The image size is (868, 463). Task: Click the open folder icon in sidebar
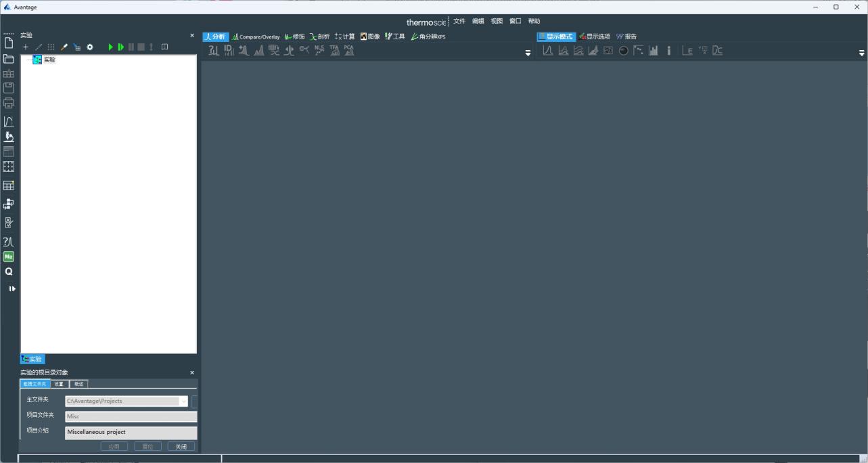coord(9,59)
